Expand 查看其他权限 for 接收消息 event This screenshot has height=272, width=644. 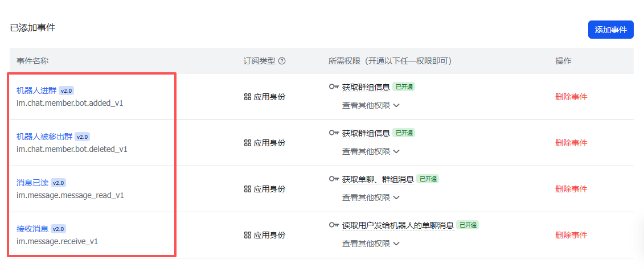371,244
